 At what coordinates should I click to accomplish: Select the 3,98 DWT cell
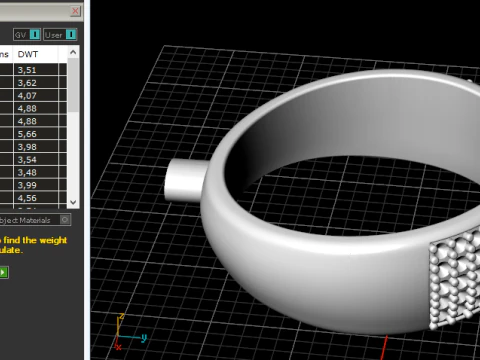[x=36, y=147]
